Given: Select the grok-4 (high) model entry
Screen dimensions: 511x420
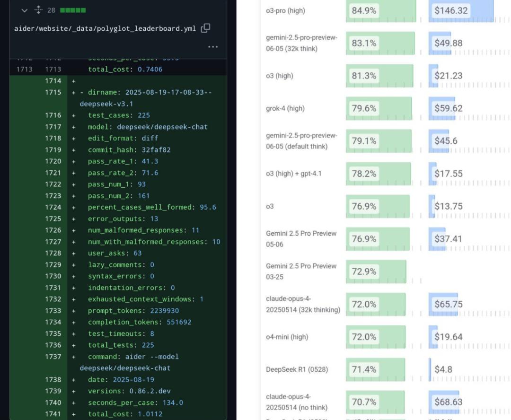Looking at the screenshot, I should click(x=285, y=108).
